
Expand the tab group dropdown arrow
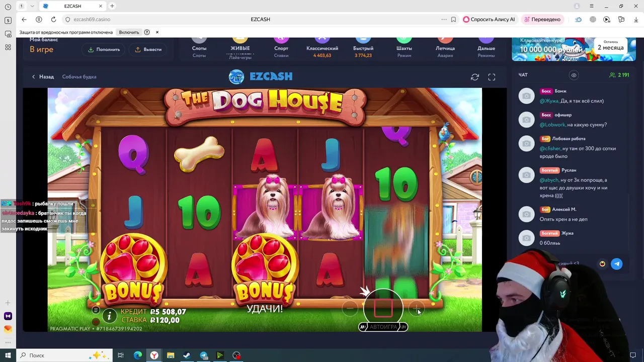pyautogui.click(x=32, y=6)
